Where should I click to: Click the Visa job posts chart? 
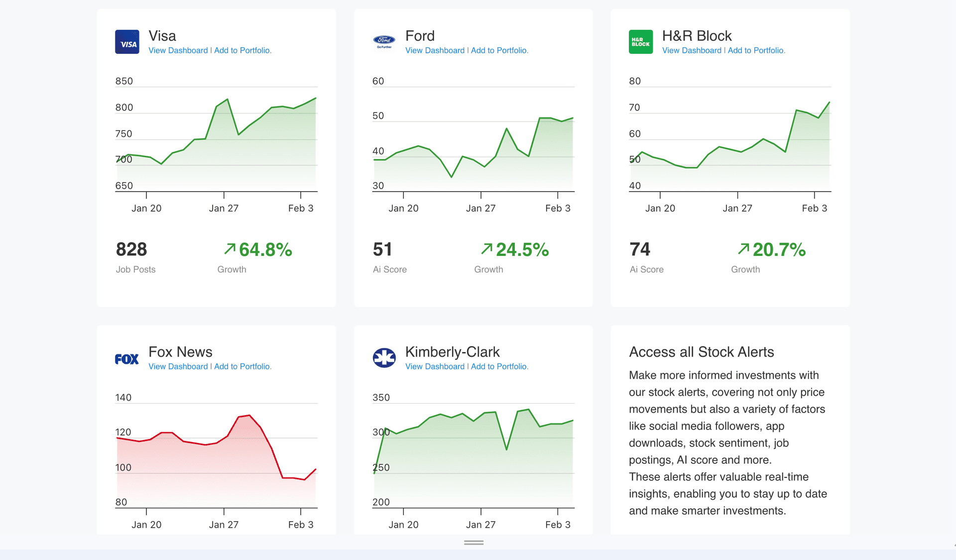217,144
